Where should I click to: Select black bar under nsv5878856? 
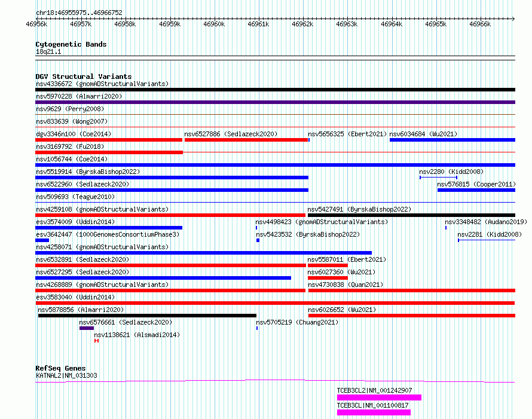tap(147, 316)
